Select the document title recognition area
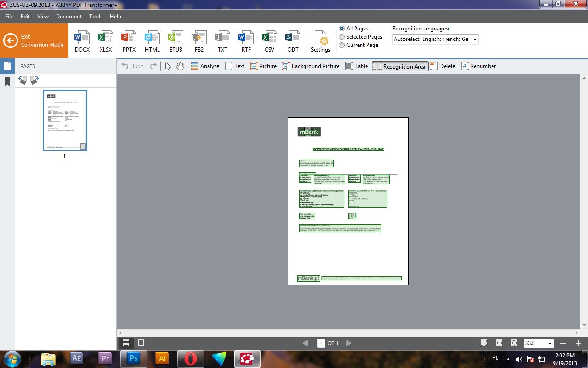The height and width of the screenshot is (368, 588). click(348, 149)
